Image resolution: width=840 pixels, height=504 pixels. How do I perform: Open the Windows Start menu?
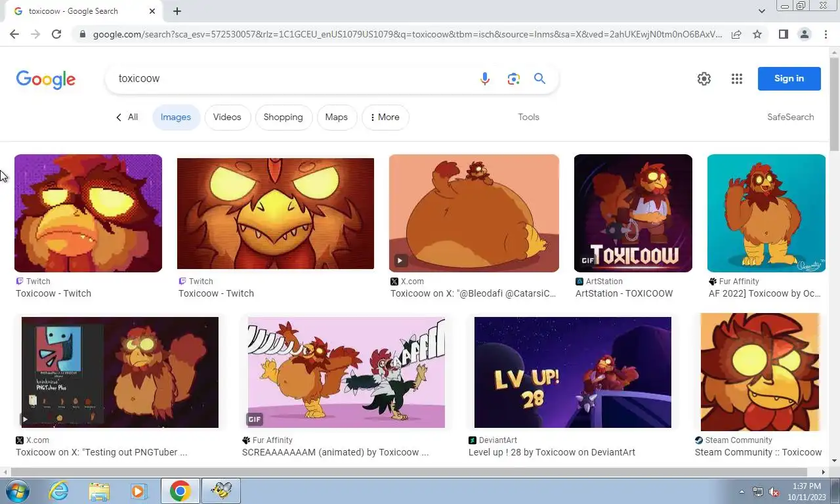[18, 491]
